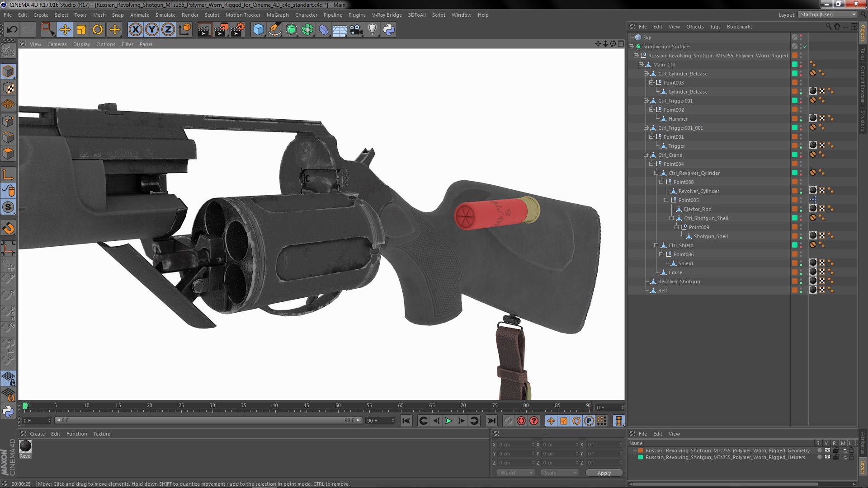Activate the Scale tool
This screenshot has width=868, height=488.
coord(81,30)
